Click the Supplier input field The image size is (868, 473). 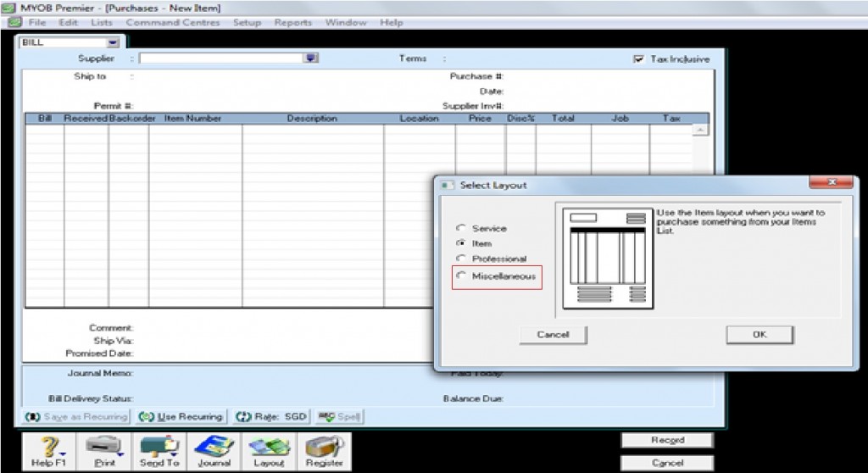[x=222, y=58]
